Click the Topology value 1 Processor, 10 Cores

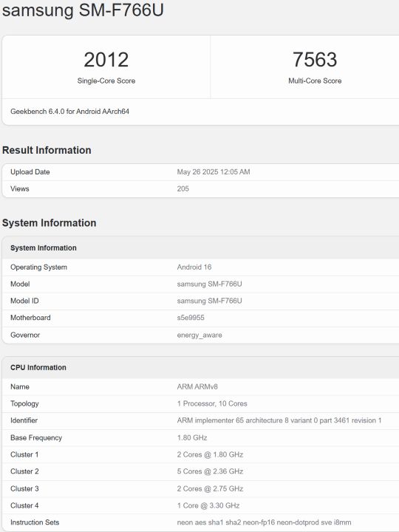tap(212, 403)
